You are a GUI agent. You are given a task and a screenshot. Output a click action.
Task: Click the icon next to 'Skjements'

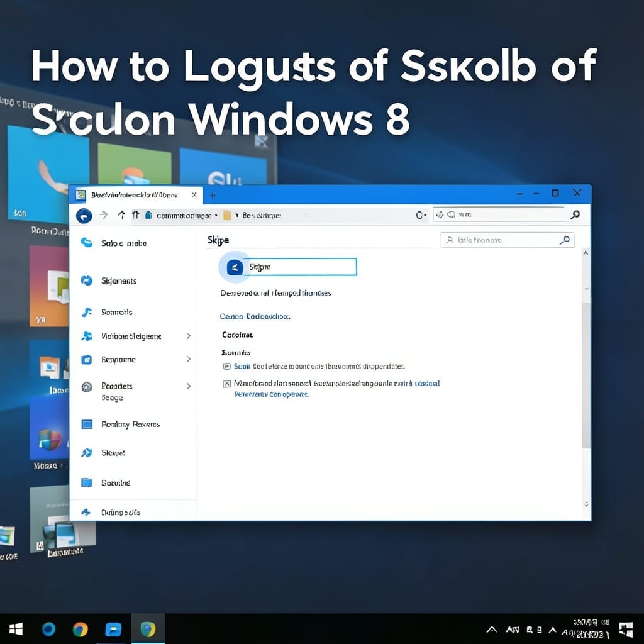86,280
